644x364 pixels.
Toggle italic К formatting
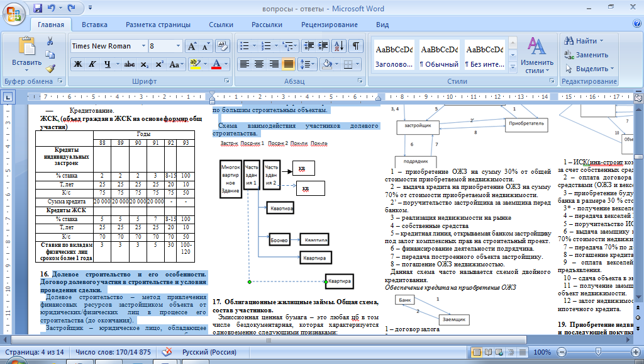point(92,64)
